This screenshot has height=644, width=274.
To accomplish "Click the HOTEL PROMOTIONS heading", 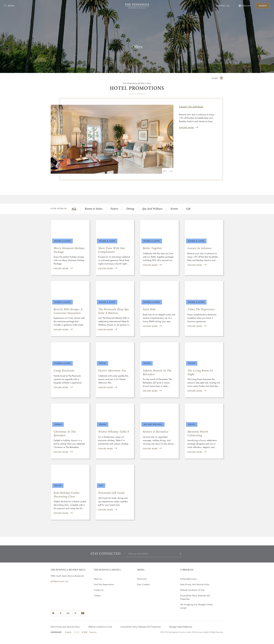I will pos(137,88).
